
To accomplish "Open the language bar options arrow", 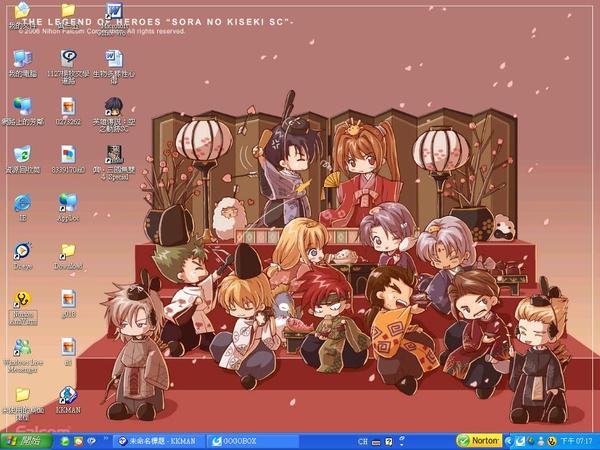I will pos(402,444).
